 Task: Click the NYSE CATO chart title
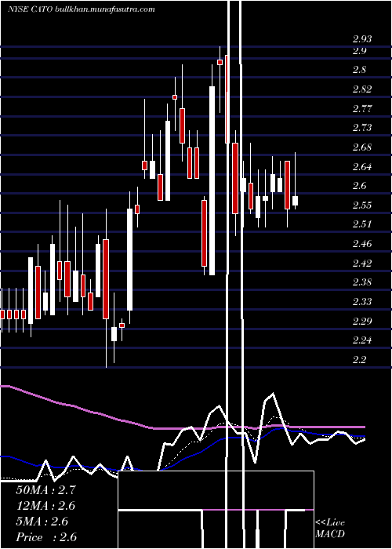pos(82,9)
